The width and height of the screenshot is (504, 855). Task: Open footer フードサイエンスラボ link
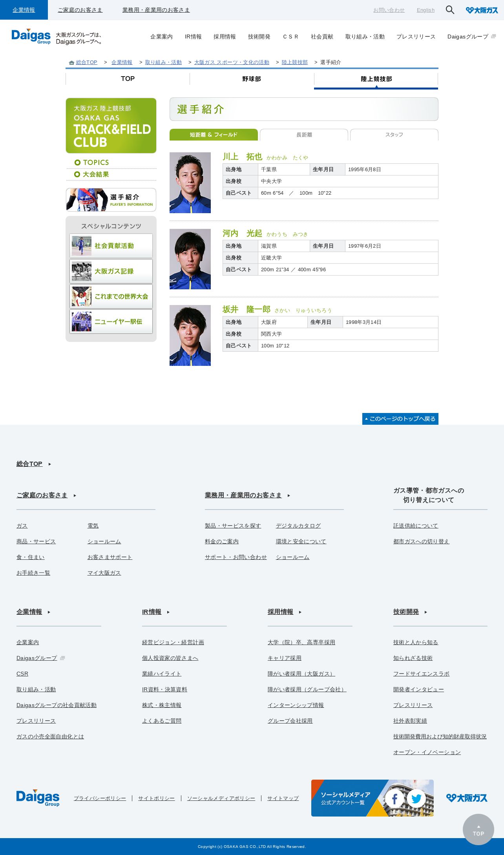[x=421, y=674]
